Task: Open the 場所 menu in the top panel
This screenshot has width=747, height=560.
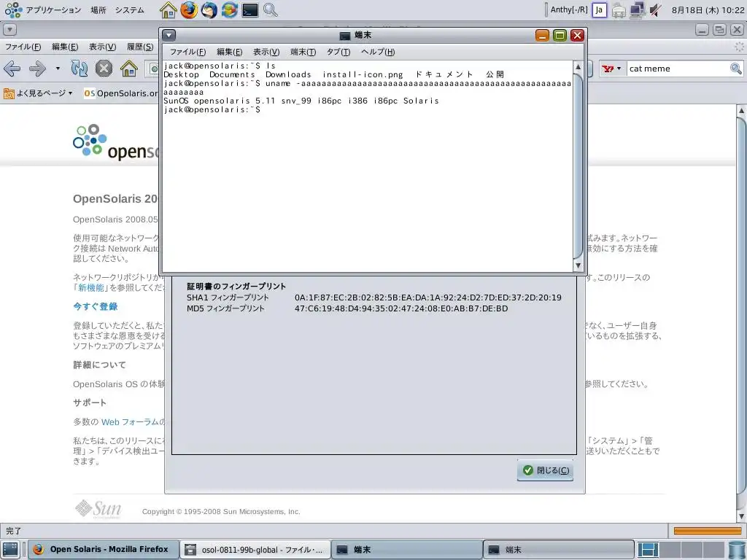Action: coord(98,9)
